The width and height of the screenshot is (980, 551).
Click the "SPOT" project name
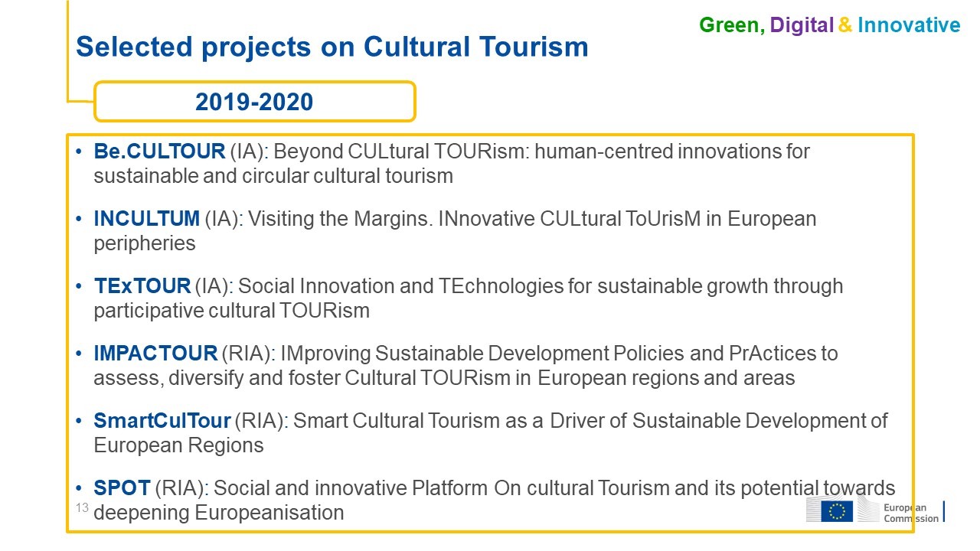tap(122, 488)
